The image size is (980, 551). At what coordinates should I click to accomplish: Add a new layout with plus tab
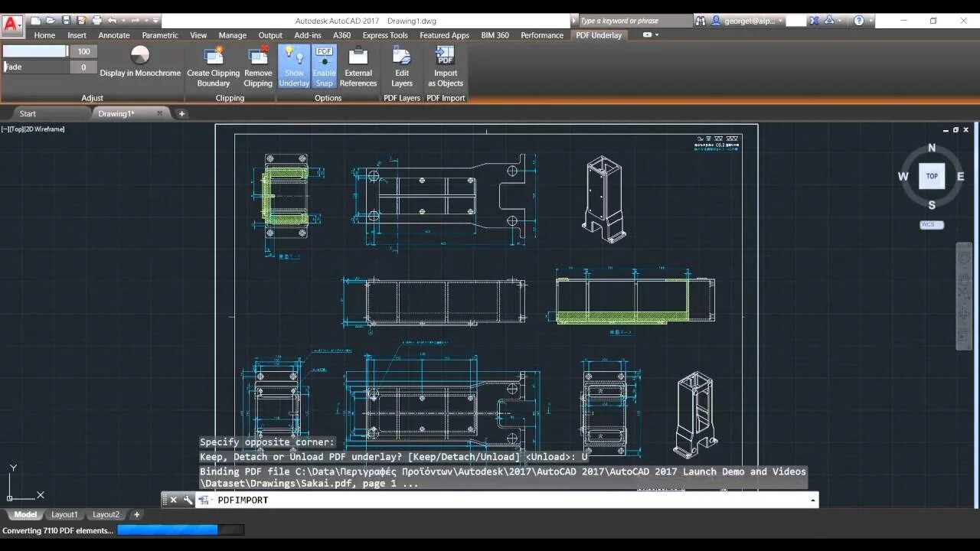(136, 514)
